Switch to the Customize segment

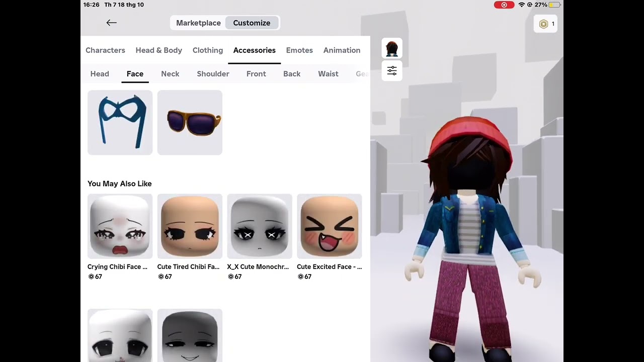[252, 23]
